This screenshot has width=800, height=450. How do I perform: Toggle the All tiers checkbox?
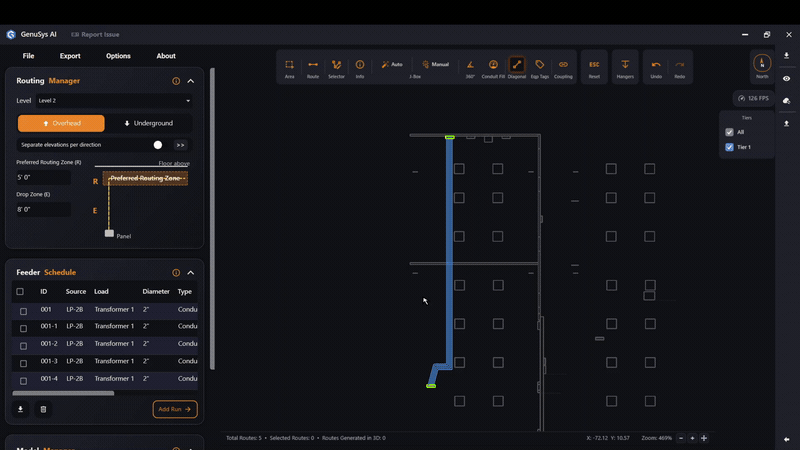click(x=730, y=132)
